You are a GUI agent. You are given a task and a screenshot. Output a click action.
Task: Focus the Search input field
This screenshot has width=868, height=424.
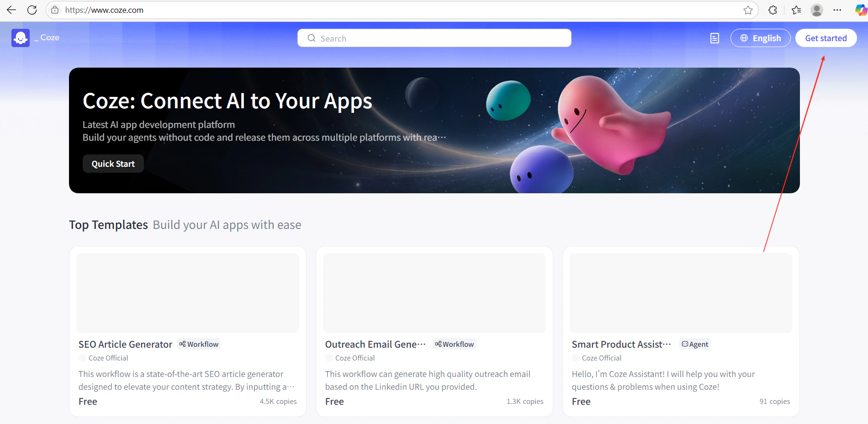pyautogui.click(x=434, y=38)
